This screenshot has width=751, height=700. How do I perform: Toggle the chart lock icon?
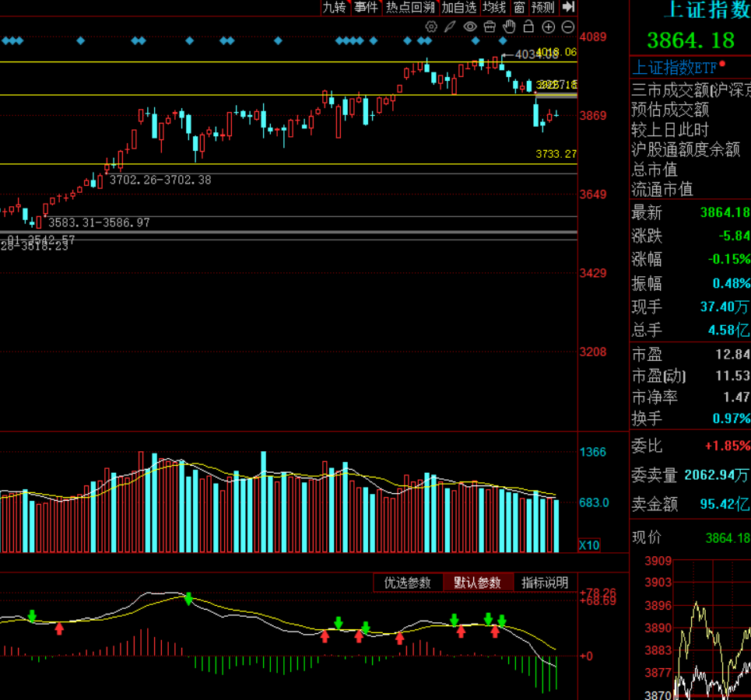(528, 27)
